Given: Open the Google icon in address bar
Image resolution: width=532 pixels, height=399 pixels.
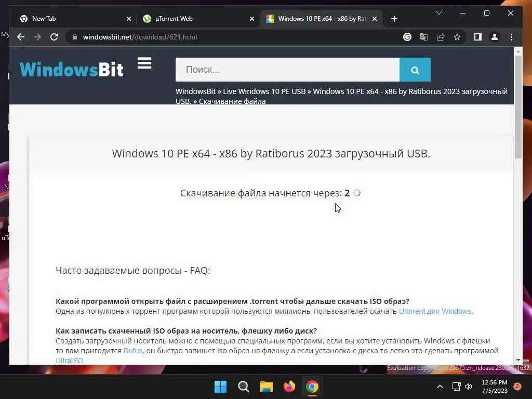Looking at the screenshot, I should click(407, 37).
